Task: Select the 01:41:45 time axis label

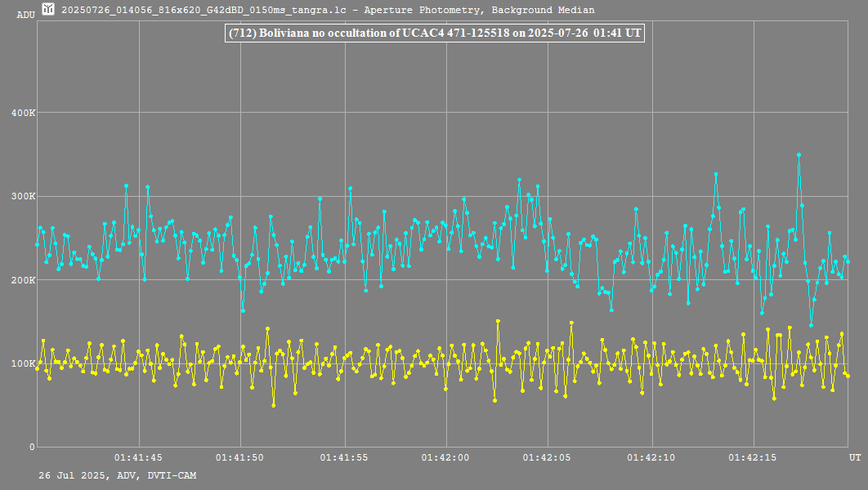Action: pos(138,457)
